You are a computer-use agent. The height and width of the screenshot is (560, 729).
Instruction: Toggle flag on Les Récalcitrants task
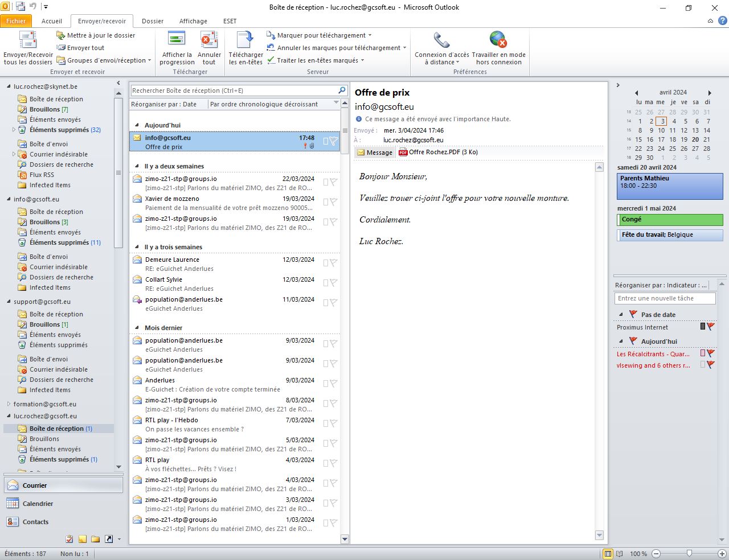click(711, 353)
